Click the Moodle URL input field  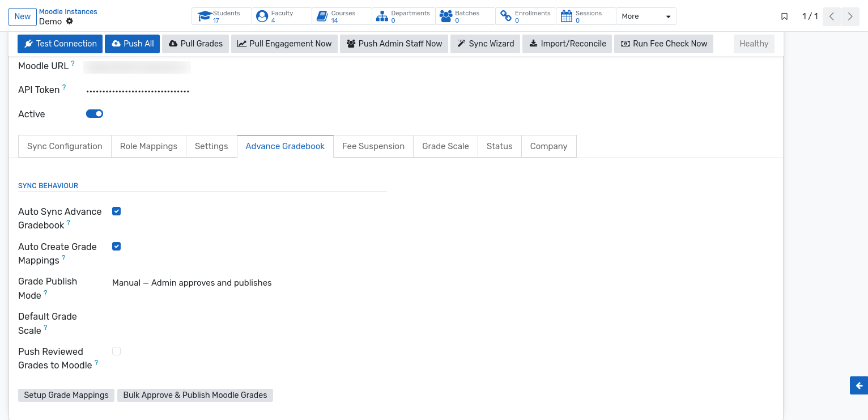click(137, 67)
